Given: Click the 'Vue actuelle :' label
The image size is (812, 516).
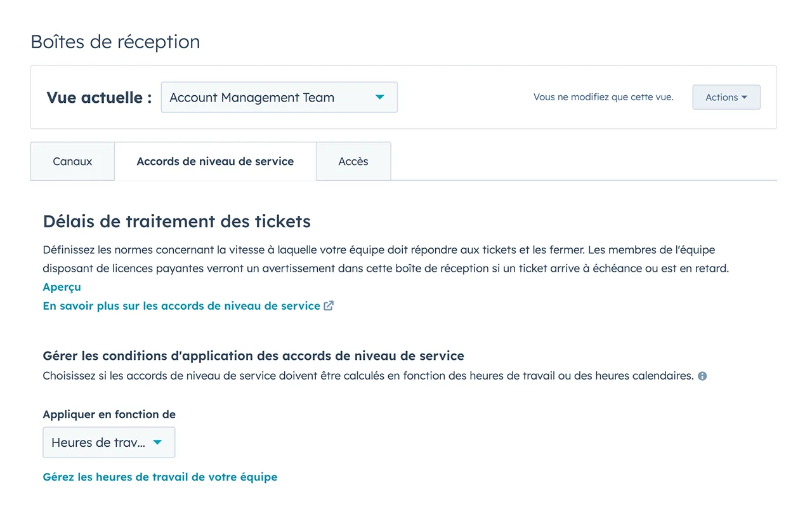Looking at the screenshot, I should tap(99, 98).
